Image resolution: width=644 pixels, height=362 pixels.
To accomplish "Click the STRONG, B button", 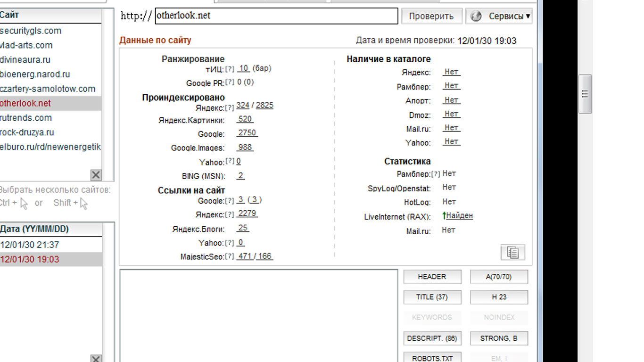I will point(499,338).
